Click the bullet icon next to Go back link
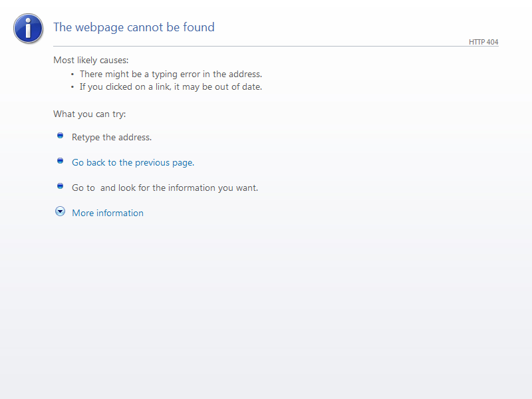 coord(60,161)
